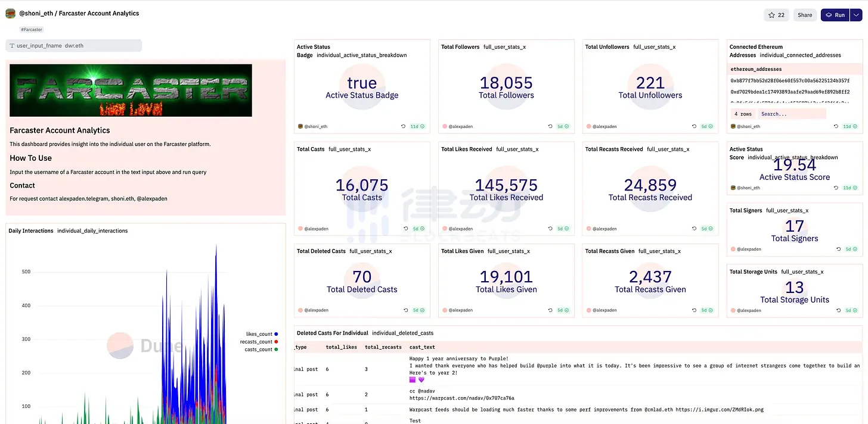Click the Search box in Ethereum Addresses table
Screen dimensions: 868x424
click(792, 114)
